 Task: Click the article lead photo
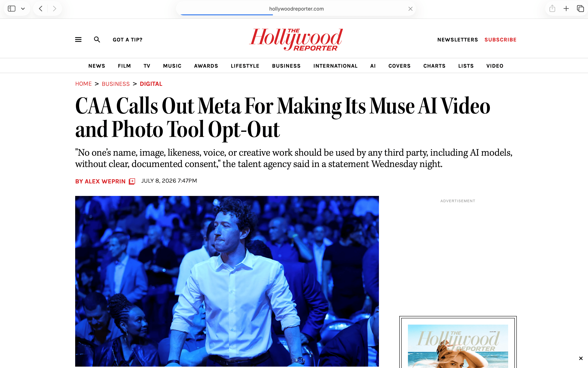[227, 281]
